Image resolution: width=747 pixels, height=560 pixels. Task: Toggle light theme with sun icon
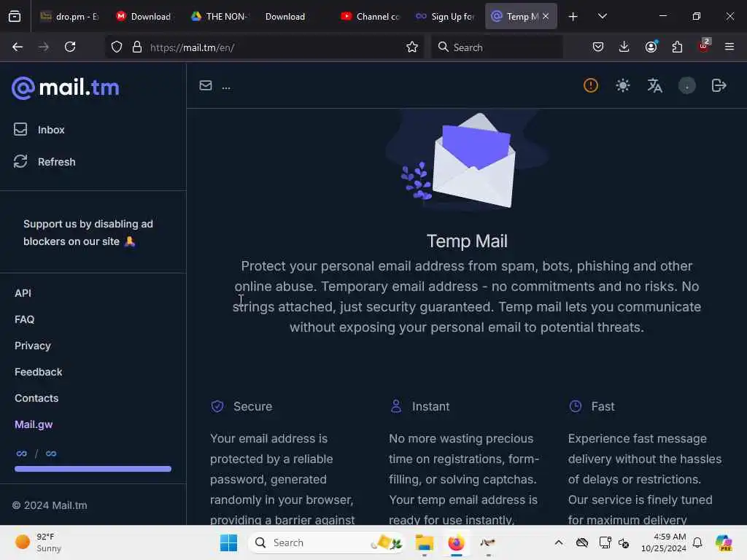(x=623, y=86)
